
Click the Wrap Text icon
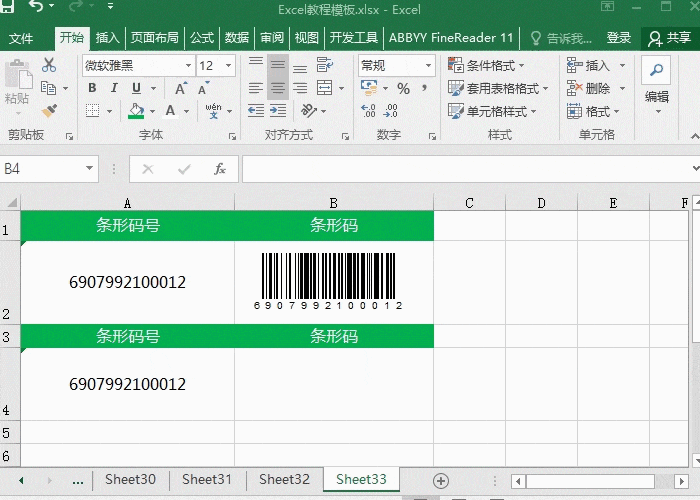coord(324,65)
